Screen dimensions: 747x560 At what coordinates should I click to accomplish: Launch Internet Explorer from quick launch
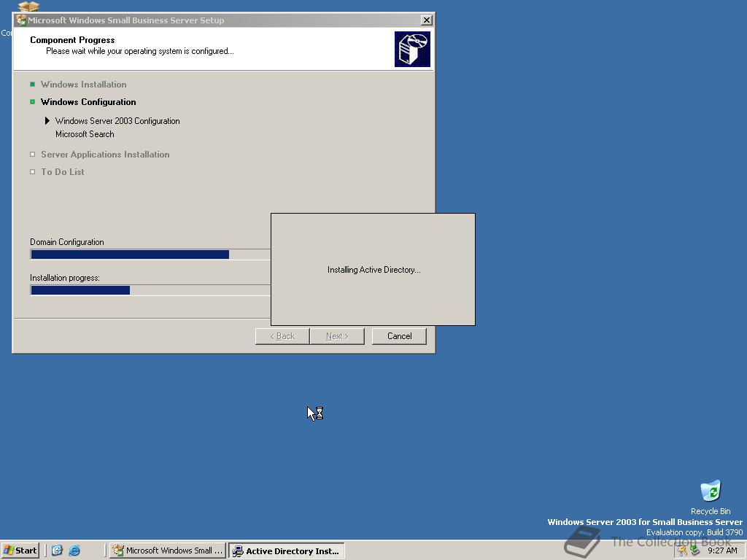pos(74,551)
